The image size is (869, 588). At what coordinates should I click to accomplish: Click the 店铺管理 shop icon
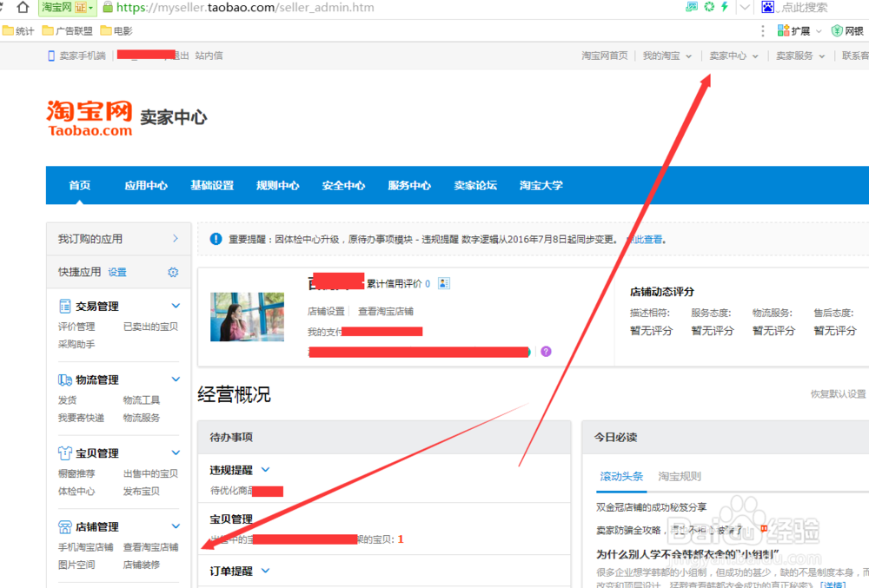pyautogui.click(x=65, y=526)
